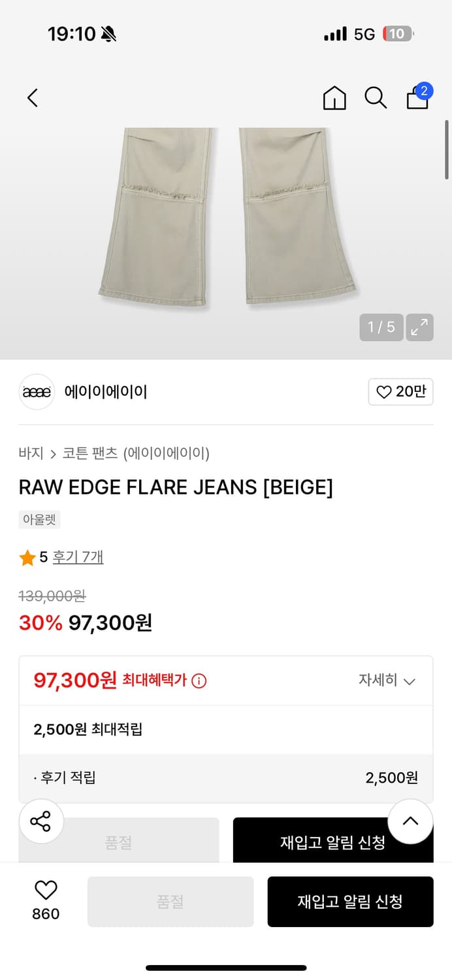Like the product with the heart showing 860

(x=44, y=902)
